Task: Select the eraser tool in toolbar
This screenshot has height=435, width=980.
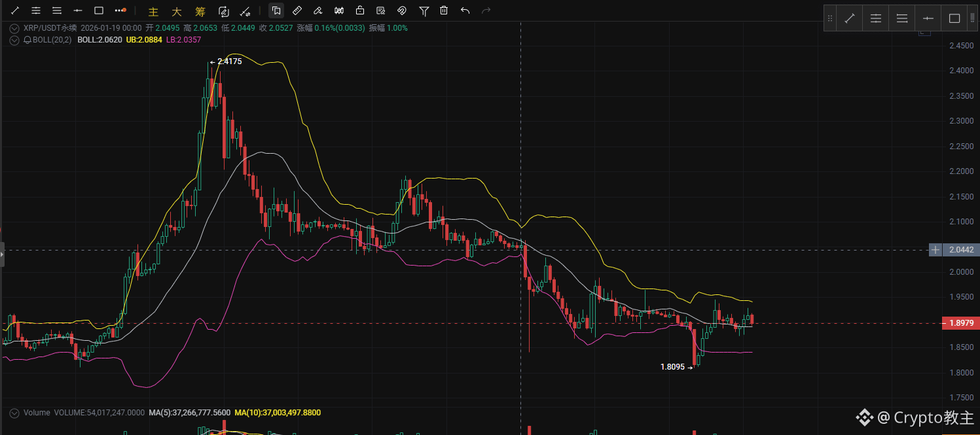Action: (318, 10)
